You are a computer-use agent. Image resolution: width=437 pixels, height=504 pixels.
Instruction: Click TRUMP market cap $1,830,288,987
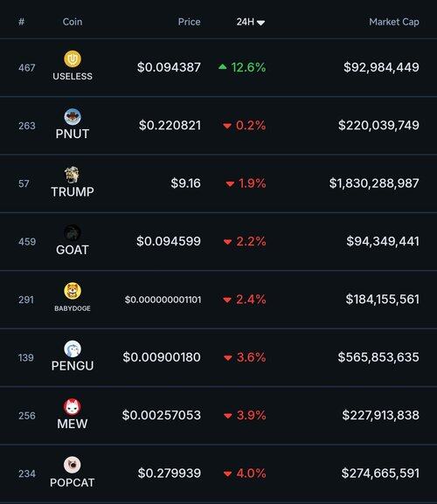(x=374, y=183)
